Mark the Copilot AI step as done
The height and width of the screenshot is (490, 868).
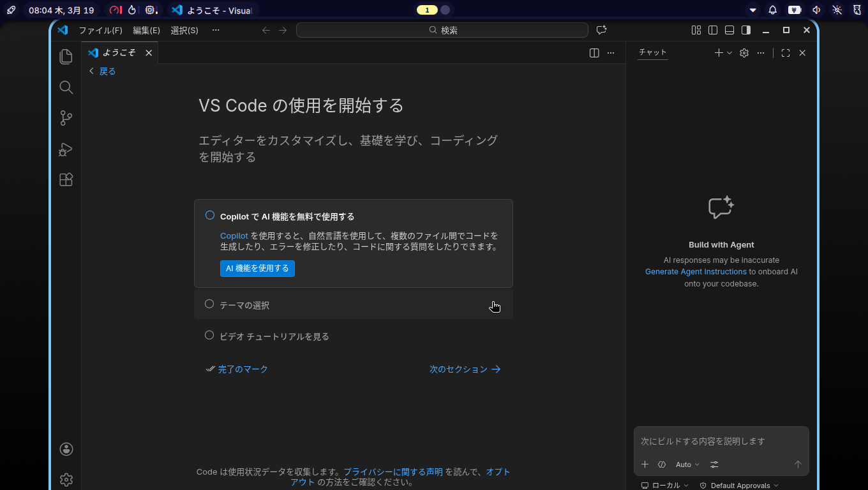click(210, 216)
